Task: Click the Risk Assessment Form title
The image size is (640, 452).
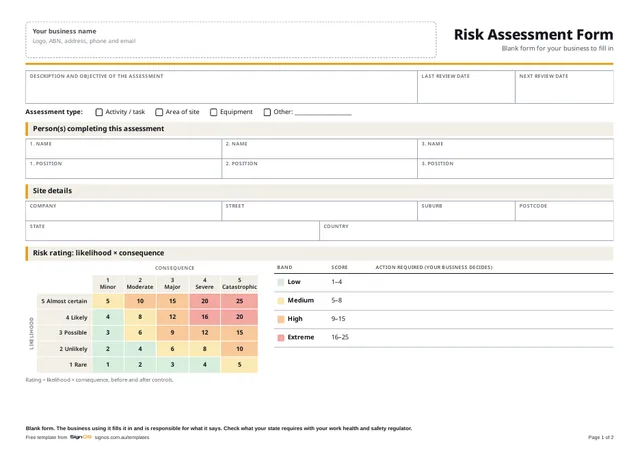Action: [x=533, y=35]
